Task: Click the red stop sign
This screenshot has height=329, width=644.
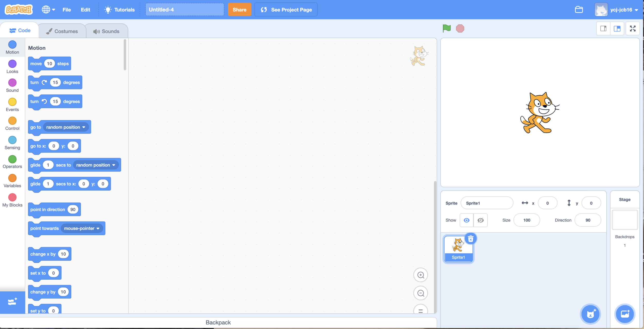Action: 460,28
